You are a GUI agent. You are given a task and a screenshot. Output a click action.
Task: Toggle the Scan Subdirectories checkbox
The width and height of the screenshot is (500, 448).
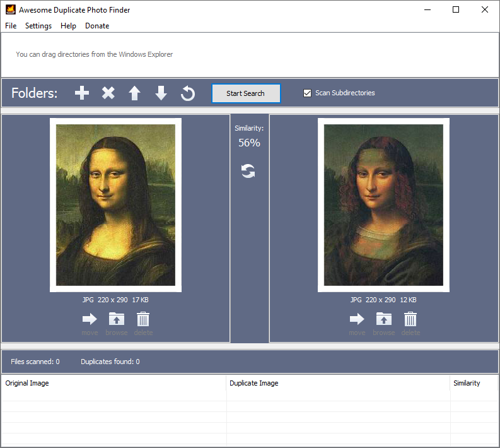(x=308, y=93)
